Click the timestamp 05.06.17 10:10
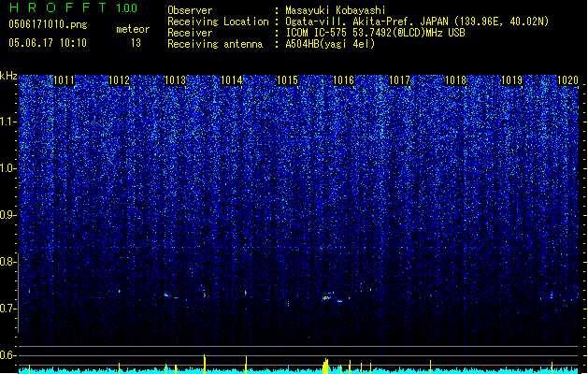Image resolution: width=588 pixels, height=374 pixels. [48, 43]
